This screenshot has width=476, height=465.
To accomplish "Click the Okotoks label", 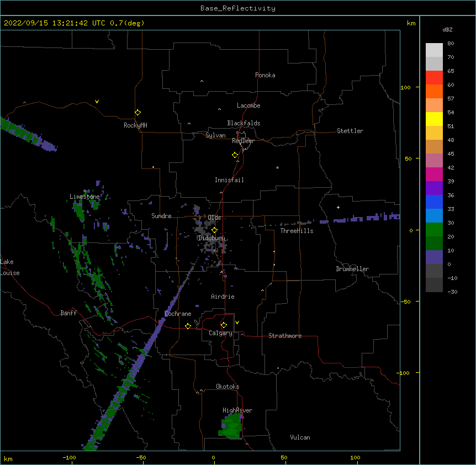I will pos(228,387).
